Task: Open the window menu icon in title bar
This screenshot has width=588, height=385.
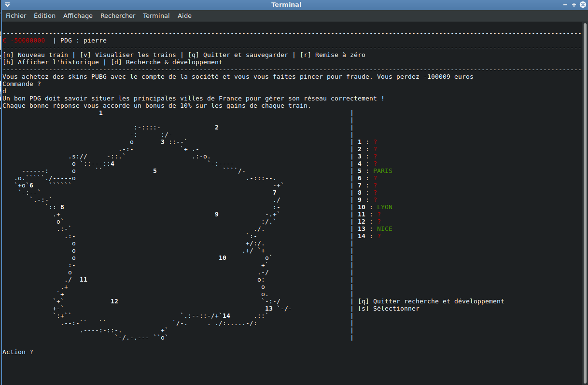Action: click(x=7, y=4)
